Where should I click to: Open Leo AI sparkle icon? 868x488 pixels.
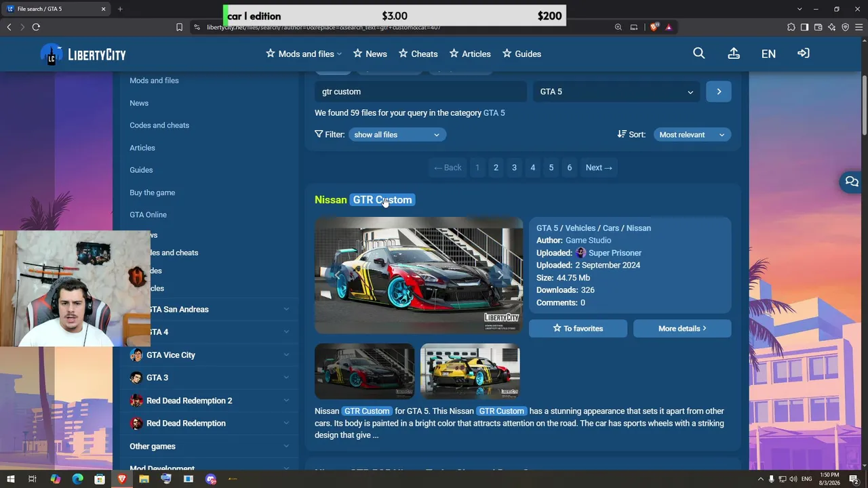[831, 27]
